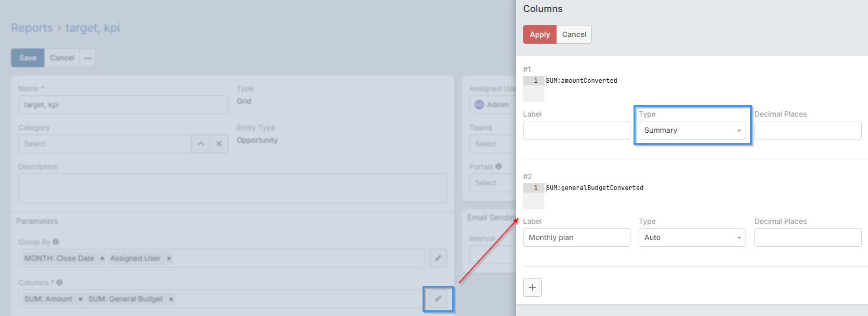Click the SUM:generalBudgetConverted expression editor

click(692, 195)
